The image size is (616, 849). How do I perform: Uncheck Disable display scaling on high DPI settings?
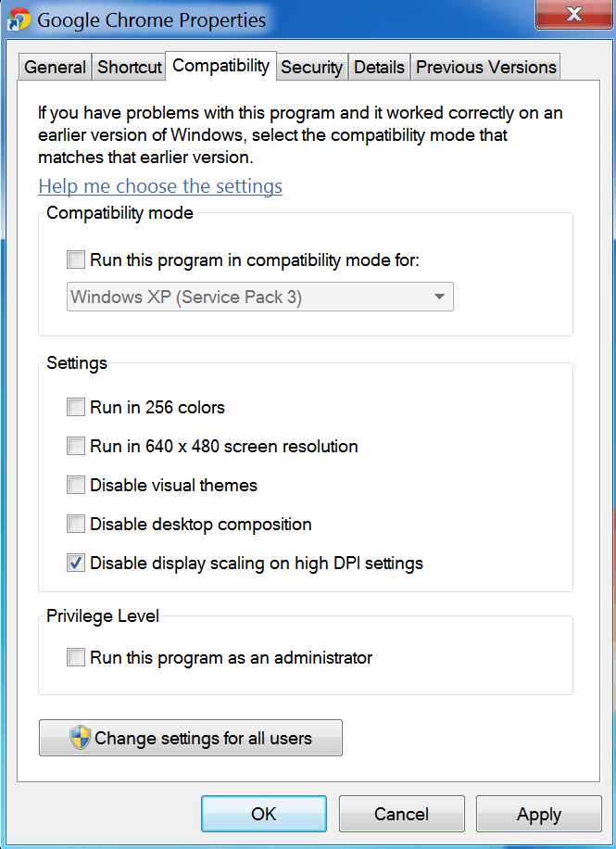pos(76,563)
